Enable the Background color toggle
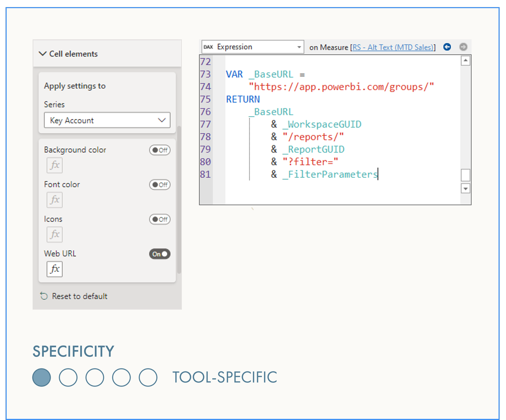 point(160,150)
